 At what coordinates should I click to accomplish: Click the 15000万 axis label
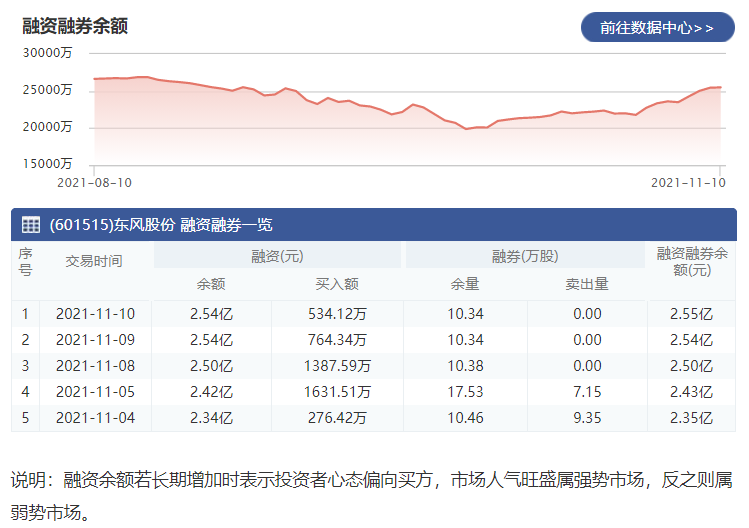[47, 164]
